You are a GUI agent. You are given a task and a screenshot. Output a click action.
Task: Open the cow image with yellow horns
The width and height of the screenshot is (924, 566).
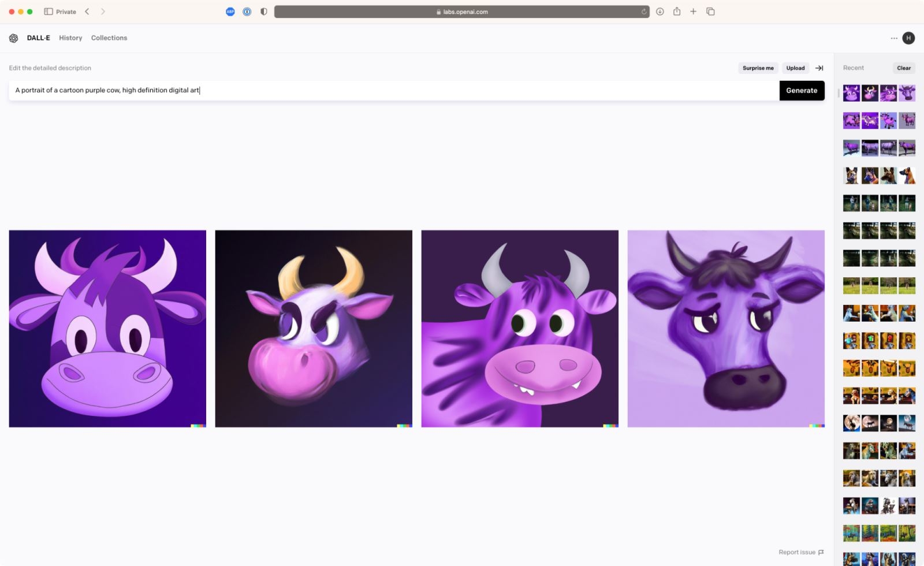[x=314, y=329]
